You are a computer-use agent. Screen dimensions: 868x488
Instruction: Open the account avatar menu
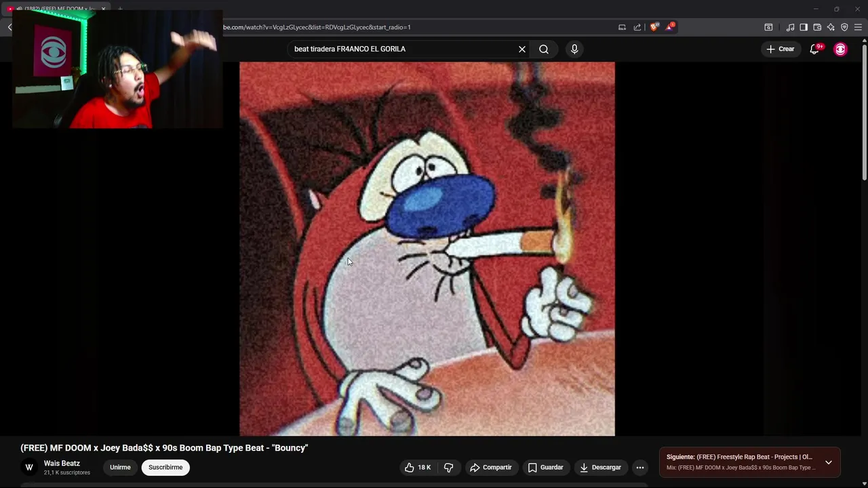[841, 49]
